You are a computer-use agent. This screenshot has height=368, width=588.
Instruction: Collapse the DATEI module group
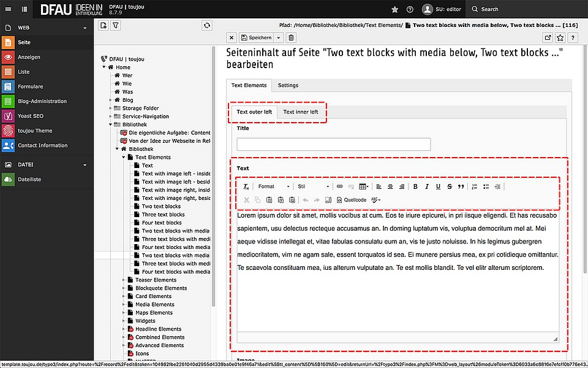tap(47, 165)
